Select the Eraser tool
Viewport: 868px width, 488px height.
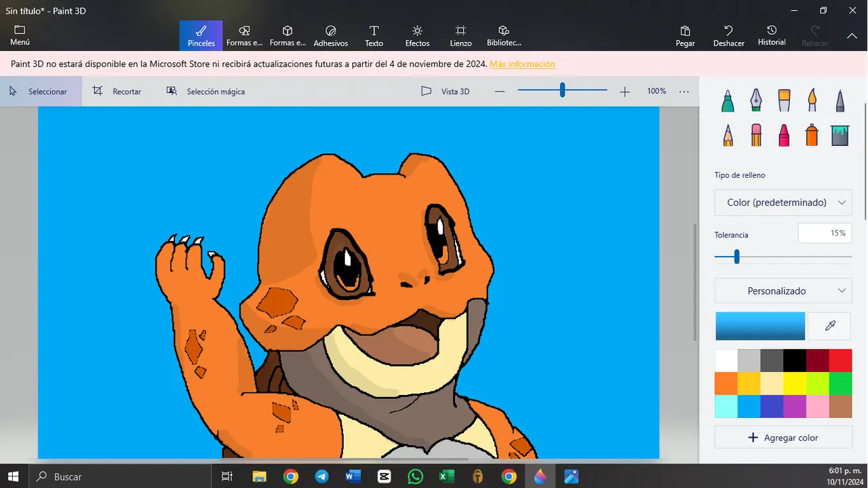tap(755, 135)
